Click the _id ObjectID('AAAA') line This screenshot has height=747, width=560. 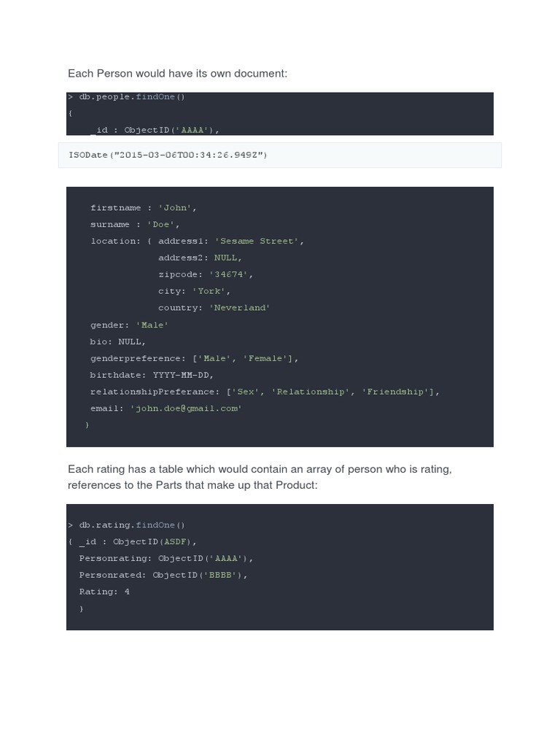pyautogui.click(x=155, y=130)
